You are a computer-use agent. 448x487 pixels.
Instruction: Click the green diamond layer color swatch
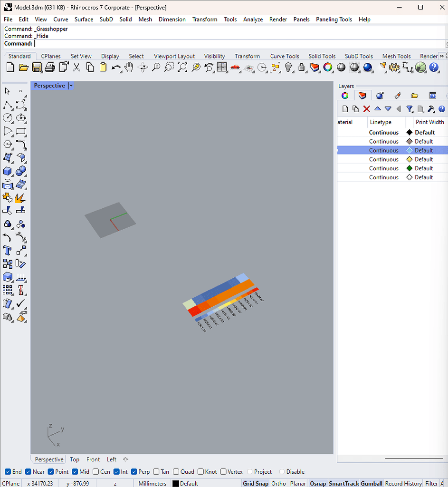tap(409, 168)
